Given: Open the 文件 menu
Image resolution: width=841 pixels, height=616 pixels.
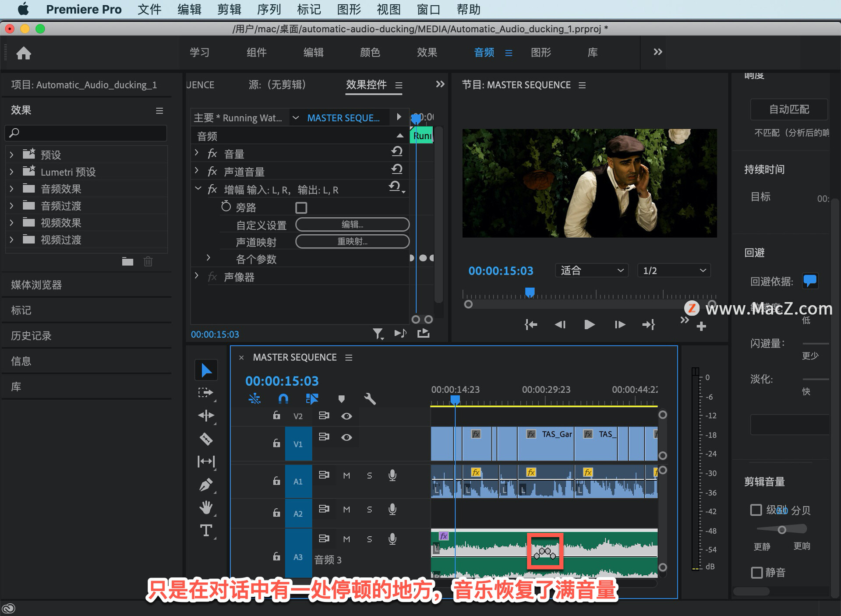Looking at the screenshot, I should pos(149,9).
